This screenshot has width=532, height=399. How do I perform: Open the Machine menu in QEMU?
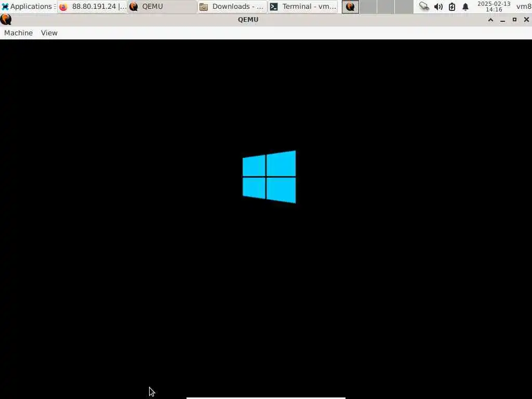pyautogui.click(x=18, y=33)
